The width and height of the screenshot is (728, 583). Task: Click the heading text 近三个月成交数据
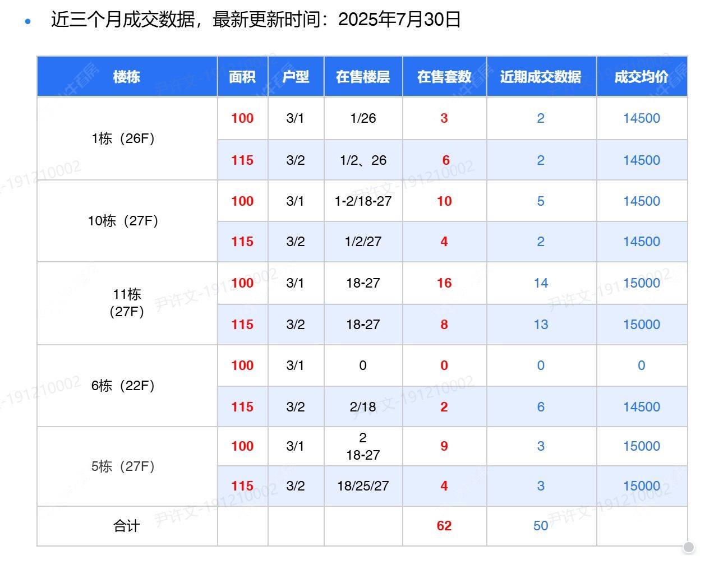point(123,20)
